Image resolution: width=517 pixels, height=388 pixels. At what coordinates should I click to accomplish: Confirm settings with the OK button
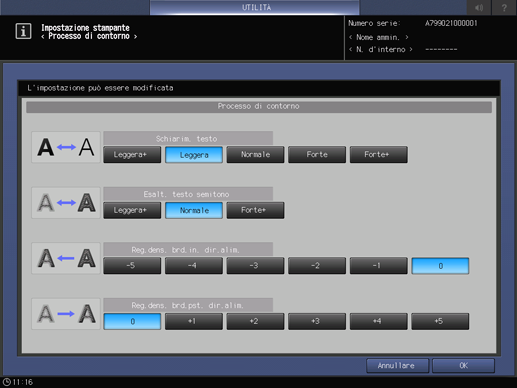[463, 366]
